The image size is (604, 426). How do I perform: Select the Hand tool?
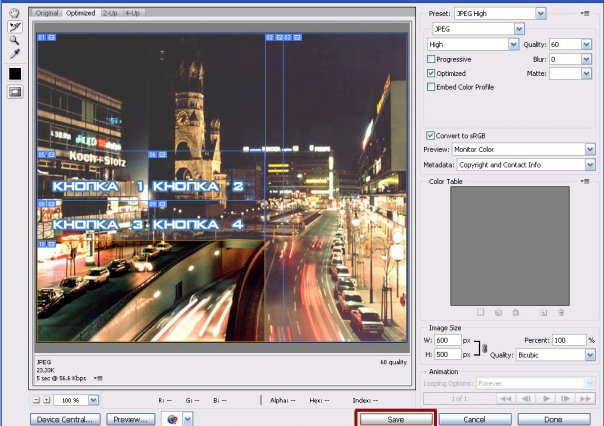pyautogui.click(x=15, y=13)
